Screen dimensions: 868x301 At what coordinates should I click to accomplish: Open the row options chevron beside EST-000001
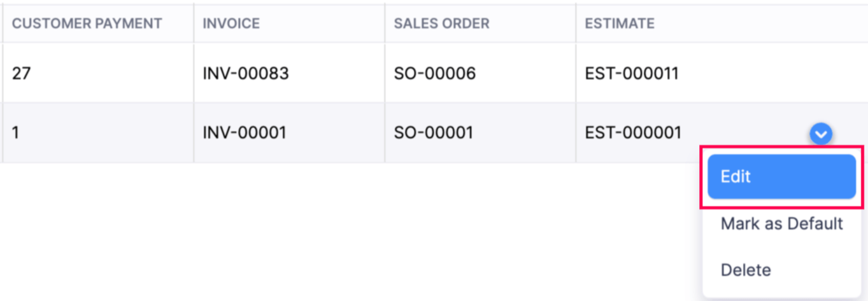[821, 134]
